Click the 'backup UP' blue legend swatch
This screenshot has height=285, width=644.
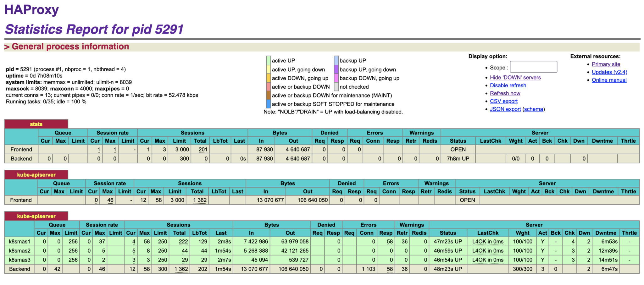tap(336, 60)
